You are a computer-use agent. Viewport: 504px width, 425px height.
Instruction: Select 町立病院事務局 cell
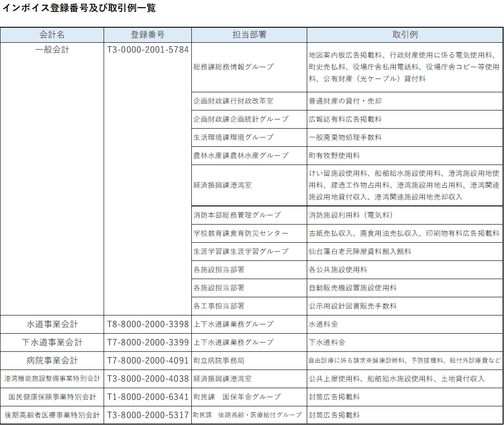[249, 361]
